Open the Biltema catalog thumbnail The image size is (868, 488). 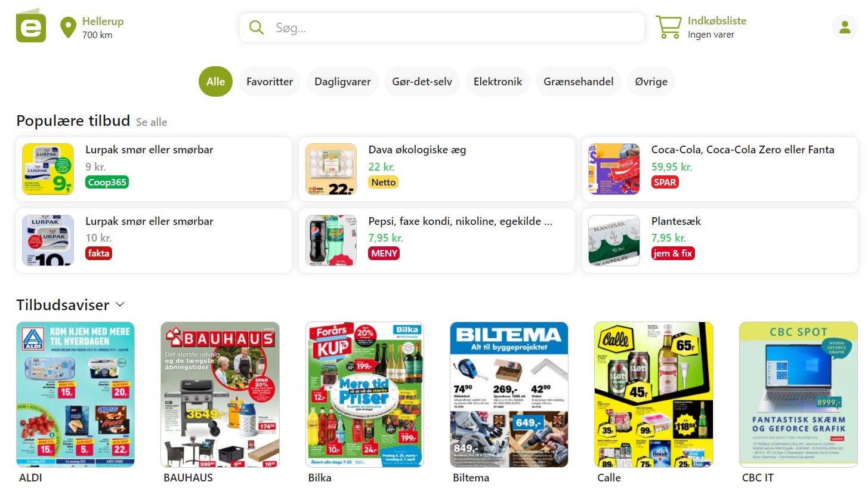(509, 394)
